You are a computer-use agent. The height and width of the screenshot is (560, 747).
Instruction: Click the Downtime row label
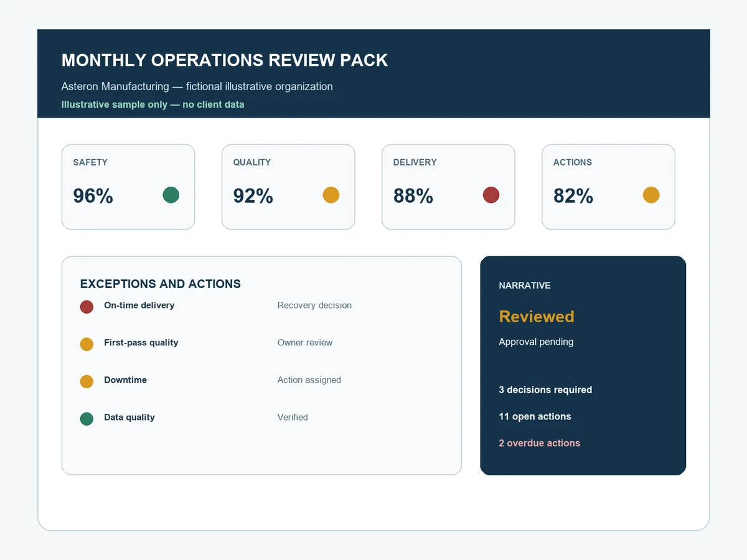(x=126, y=380)
